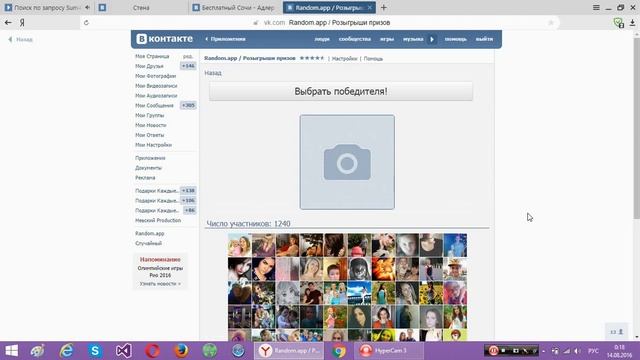Viewport: 640px width, 360px height.
Task: Open Мои Аудиозаписи in sidebar
Action: click(156, 96)
